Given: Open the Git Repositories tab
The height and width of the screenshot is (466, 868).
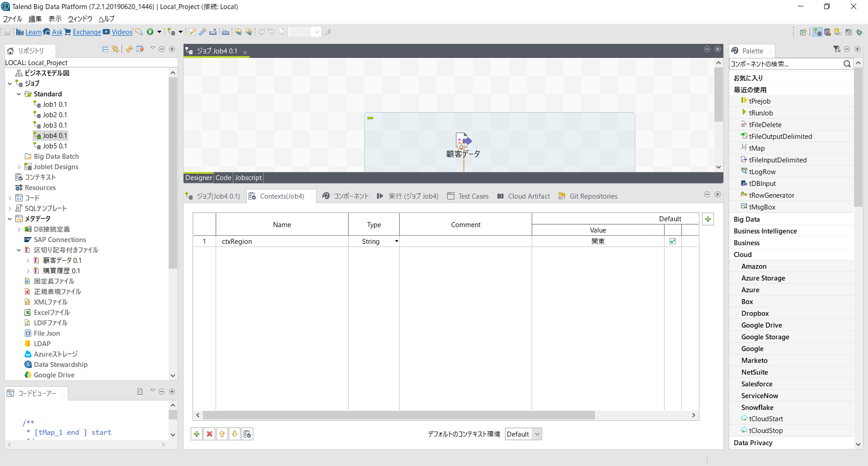Looking at the screenshot, I should [x=588, y=196].
